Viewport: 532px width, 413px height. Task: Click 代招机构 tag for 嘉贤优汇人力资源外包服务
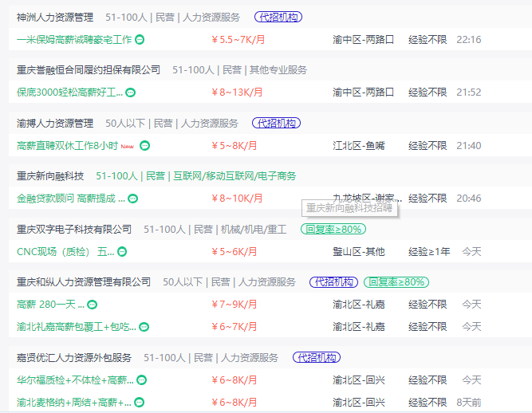[317, 358]
